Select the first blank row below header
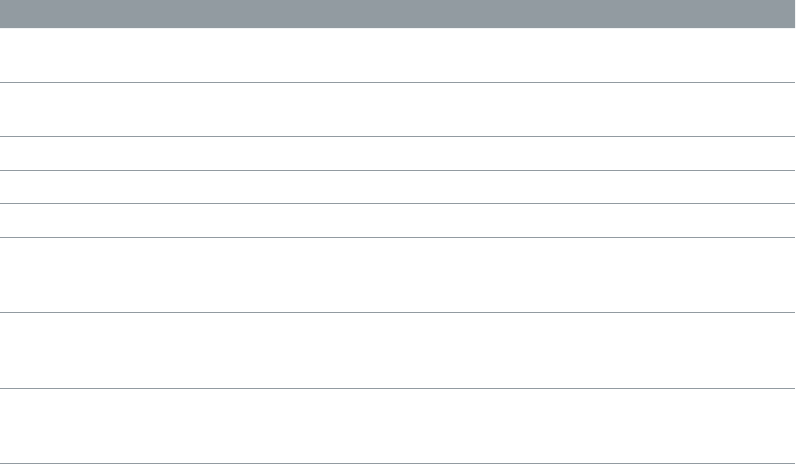This screenshot has height=464, width=796. (x=398, y=55)
